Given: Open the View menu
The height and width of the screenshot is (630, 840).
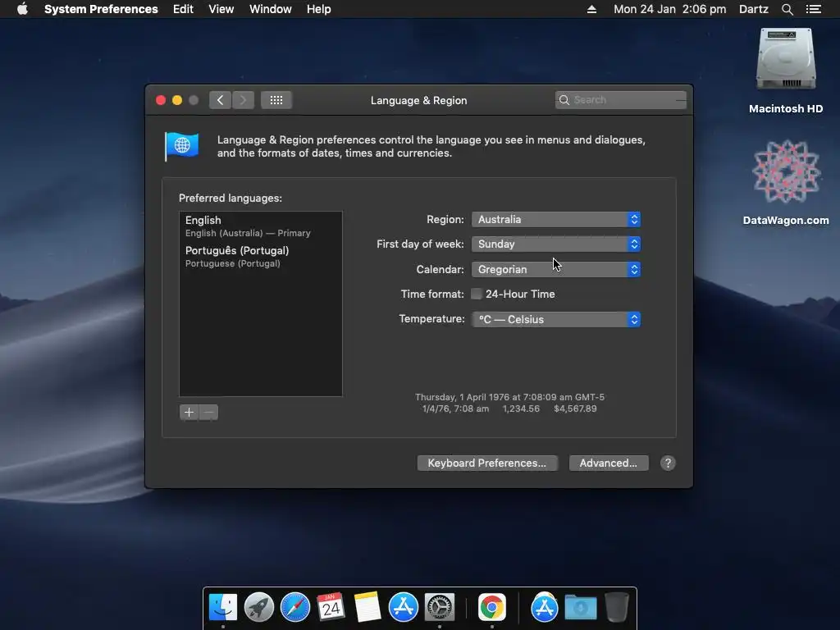Looking at the screenshot, I should tap(221, 9).
